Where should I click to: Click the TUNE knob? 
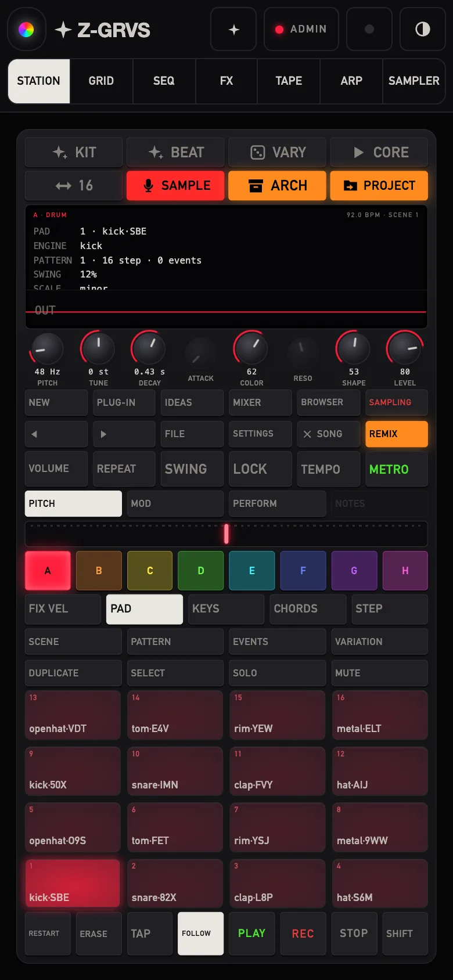point(98,349)
